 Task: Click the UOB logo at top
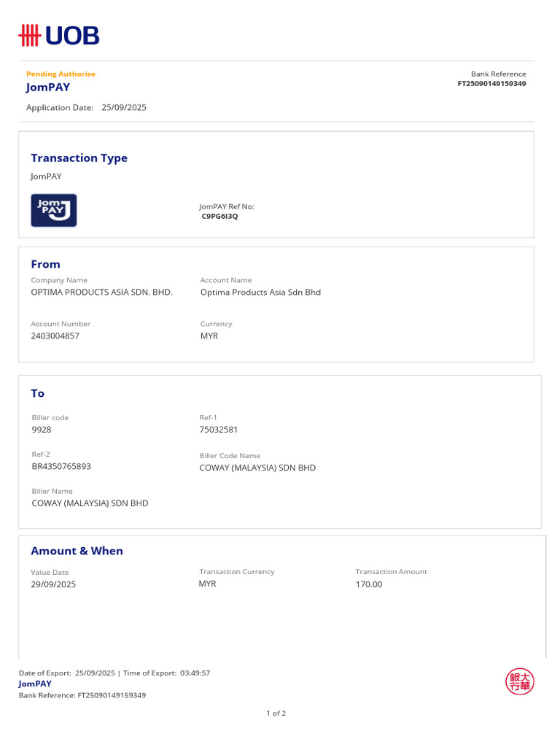(59, 36)
